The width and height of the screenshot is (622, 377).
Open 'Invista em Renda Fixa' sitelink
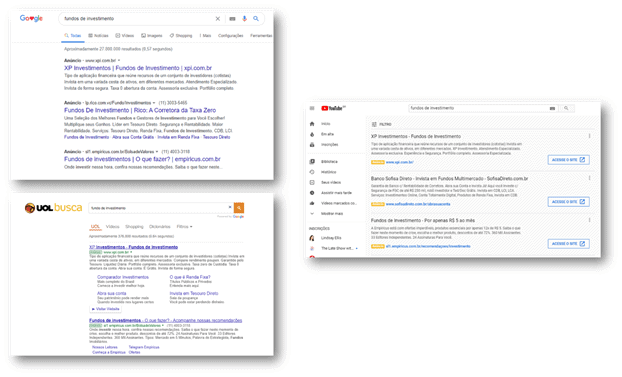coord(178,137)
